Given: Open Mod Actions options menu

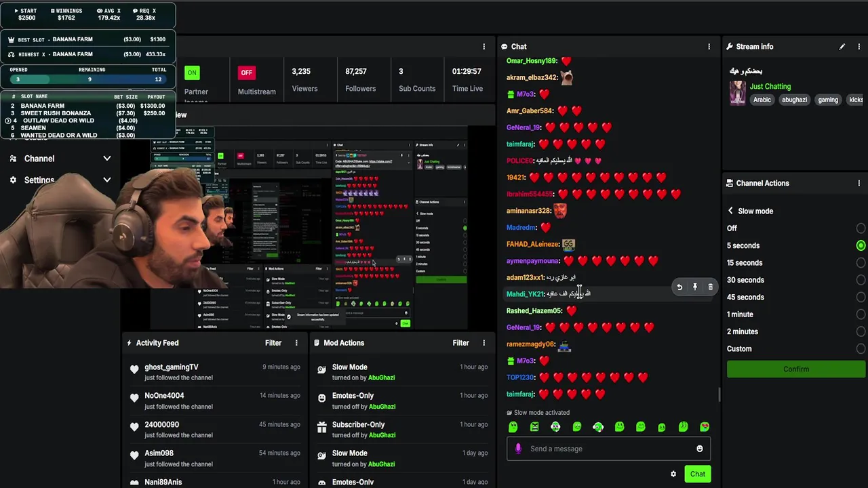Looking at the screenshot, I should (x=484, y=343).
